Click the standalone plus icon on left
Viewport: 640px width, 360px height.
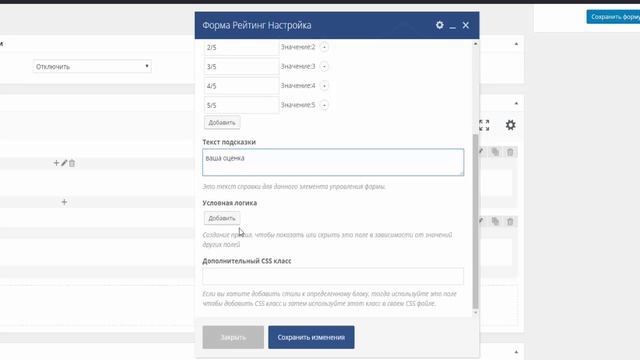[64, 202]
